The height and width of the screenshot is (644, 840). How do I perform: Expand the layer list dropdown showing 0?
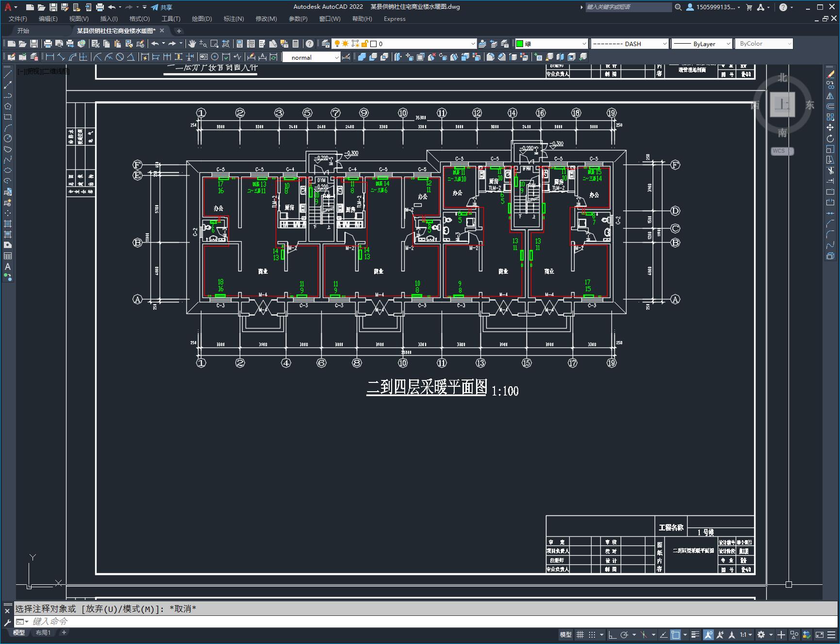(473, 44)
